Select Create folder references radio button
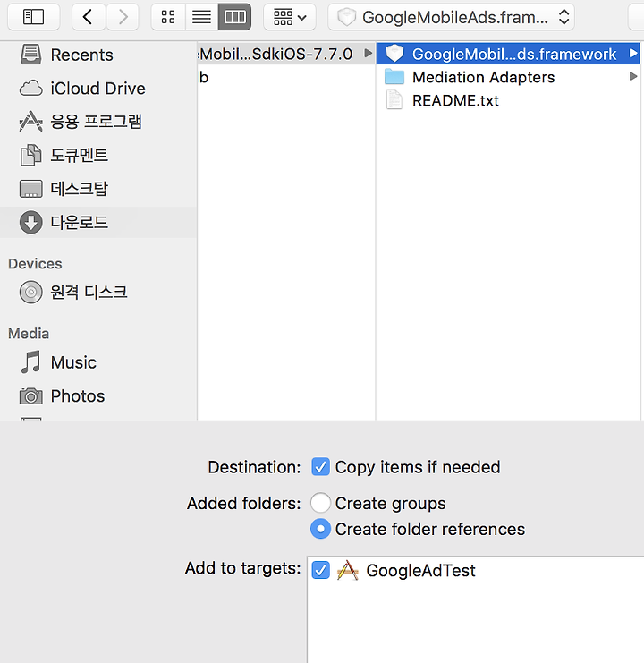The height and width of the screenshot is (663, 644). pyautogui.click(x=321, y=529)
